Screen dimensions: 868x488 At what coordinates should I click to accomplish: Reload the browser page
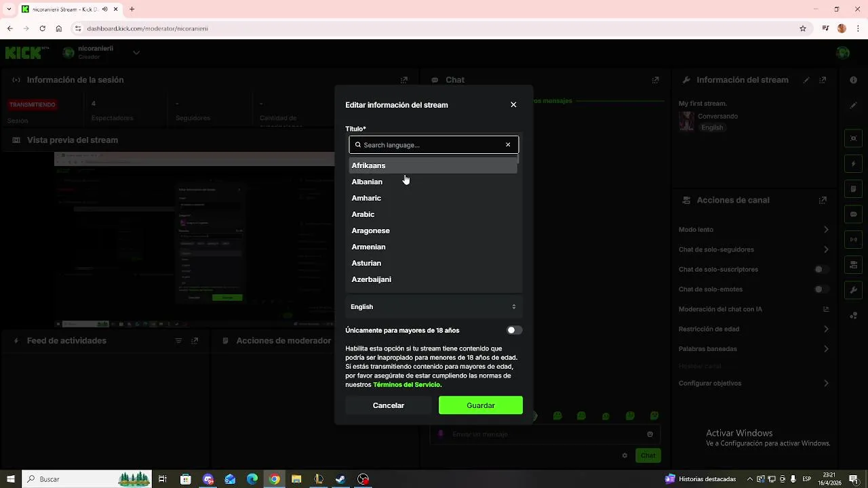tap(42, 28)
